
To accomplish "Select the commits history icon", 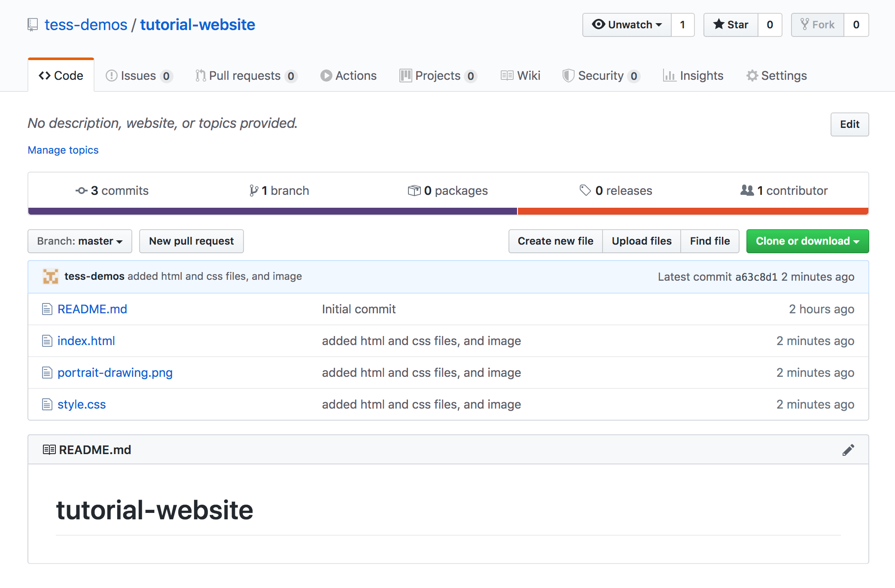I will [82, 191].
